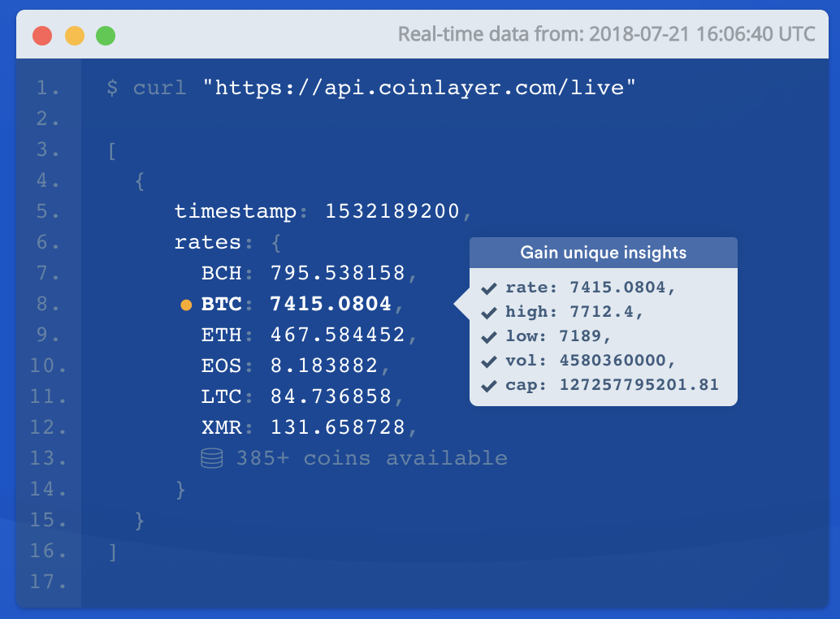Click line number 13 in gutter
This screenshot has width=840, height=619.
coord(48,458)
